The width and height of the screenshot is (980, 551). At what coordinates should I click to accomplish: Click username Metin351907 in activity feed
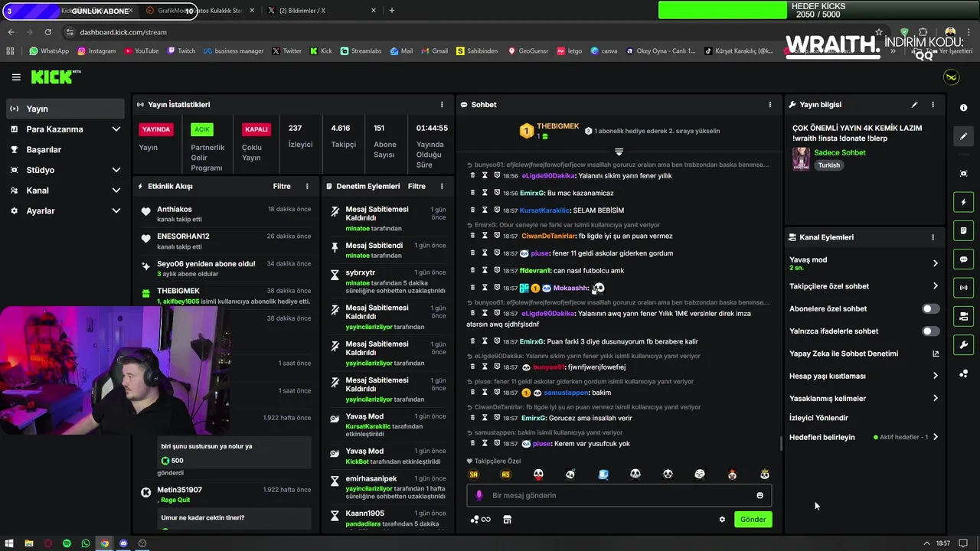pos(179,490)
